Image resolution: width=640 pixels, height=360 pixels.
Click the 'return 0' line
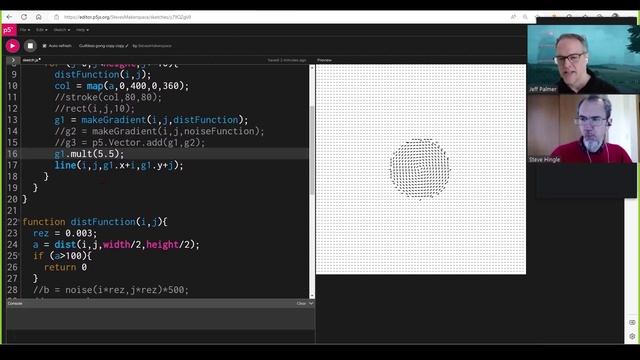tap(65, 267)
